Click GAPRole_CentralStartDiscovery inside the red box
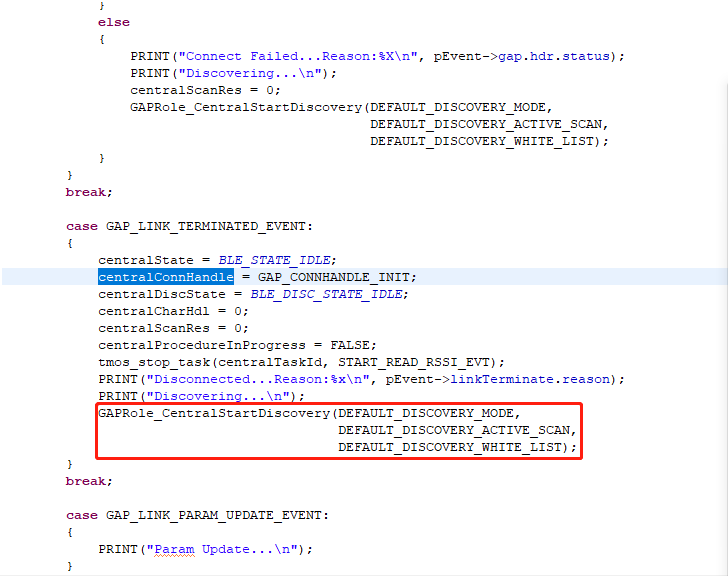The image size is (728, 576). coord(213,413)
